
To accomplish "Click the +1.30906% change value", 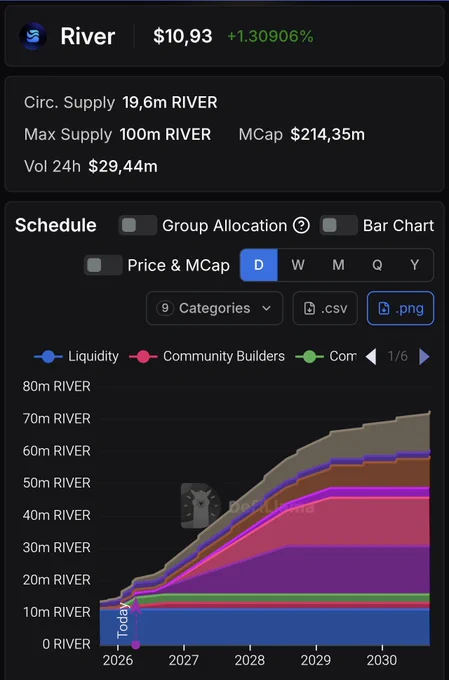I will pyautogui.click(x=270, y=36).
